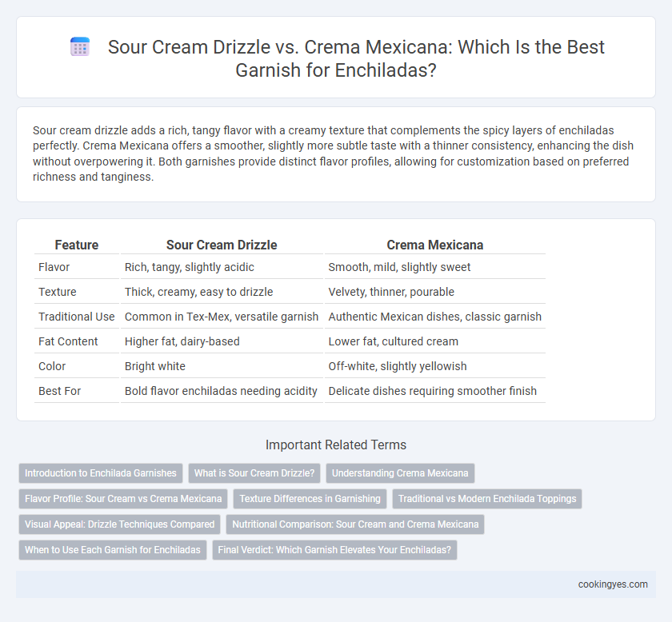This screenshot has width=672, height=622.
Task: Select the Color row label
Action: pos(52,367)
